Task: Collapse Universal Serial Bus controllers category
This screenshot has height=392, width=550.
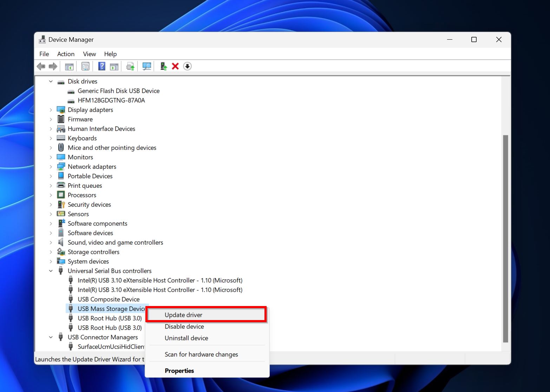Action: [51, 271]
